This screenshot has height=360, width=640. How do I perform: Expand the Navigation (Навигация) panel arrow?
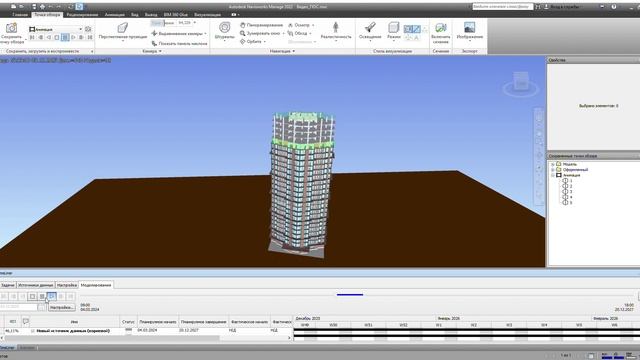(x=293, y=51)
